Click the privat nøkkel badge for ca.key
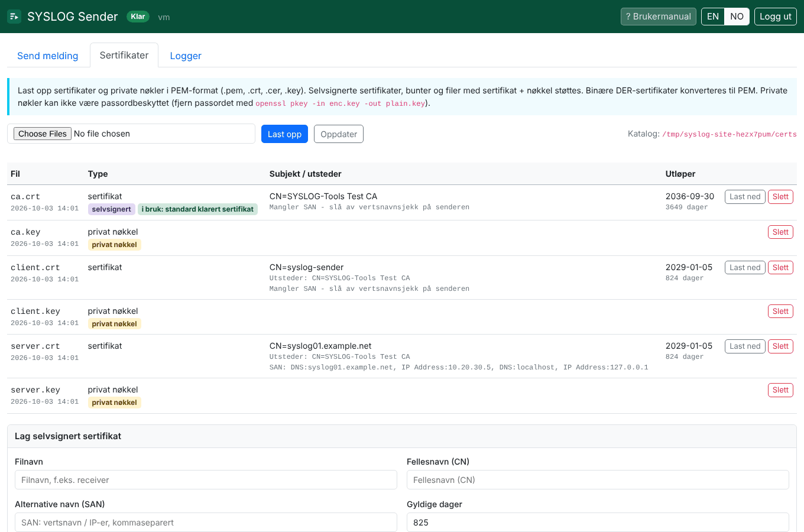 114,245
